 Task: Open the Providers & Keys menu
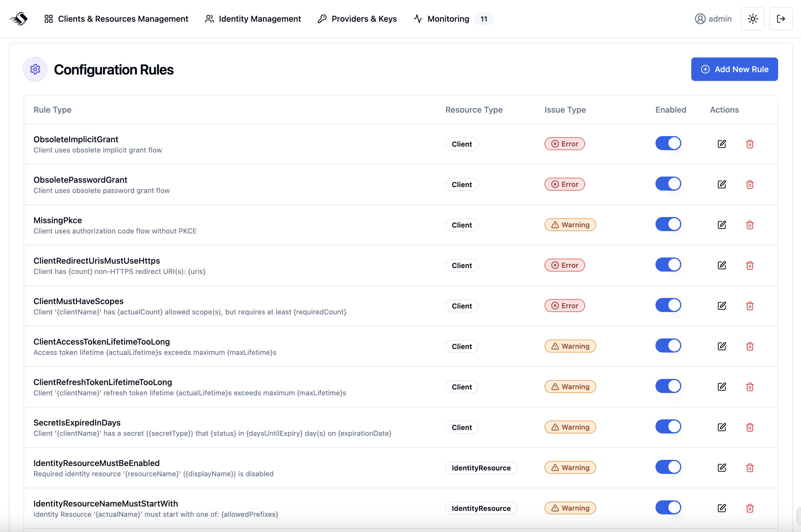coord(357,19)
